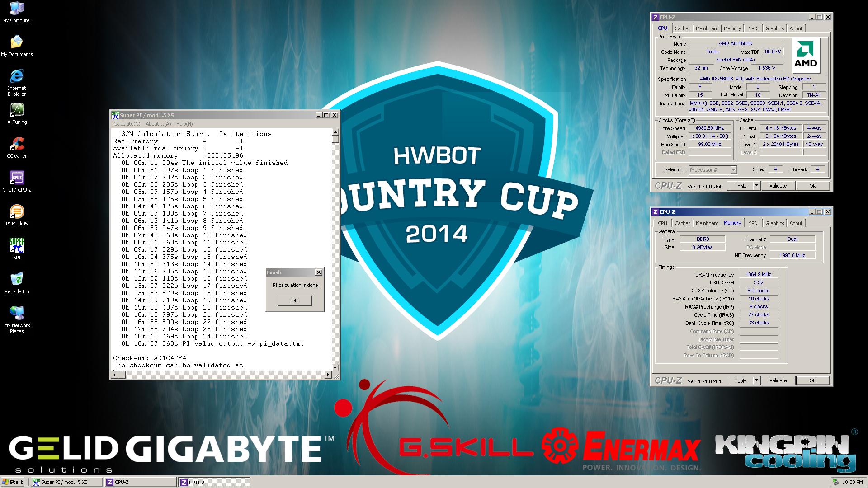868x488 pixels.
Task: Select Caches tab in top CPU-Z window
Action: click(x=682, y=28)
